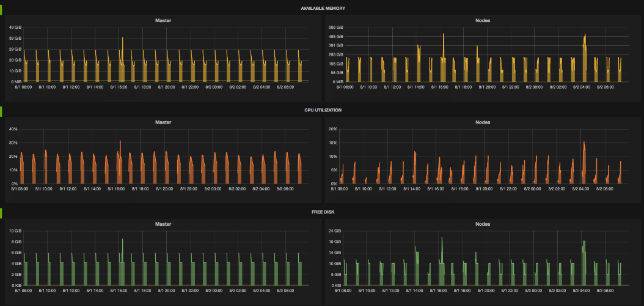The image size is (644, 306).
Task: Click the 24 GiB axis label on Nodes disk graph
Action: click(x=335, y=231)
